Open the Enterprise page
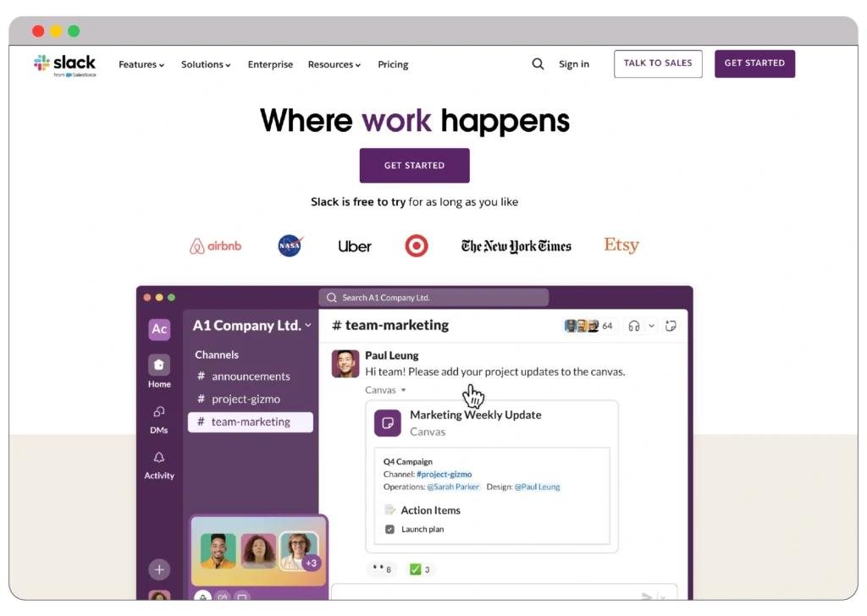This screenshot has width=867, height=616. 270,64
